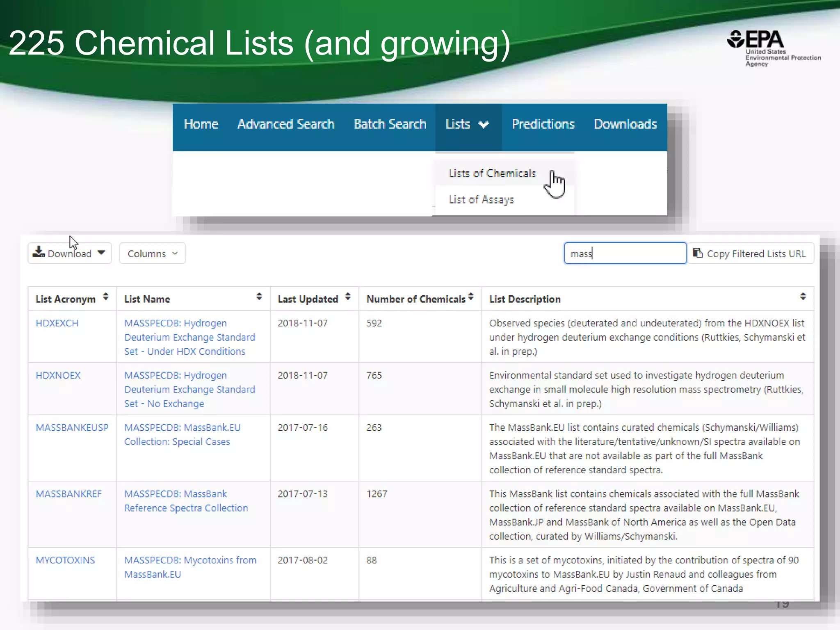Screen dimensions: 840x630
Task: Open the MASSBANKEUSP acronym link
Action: (x=72, y=427)
